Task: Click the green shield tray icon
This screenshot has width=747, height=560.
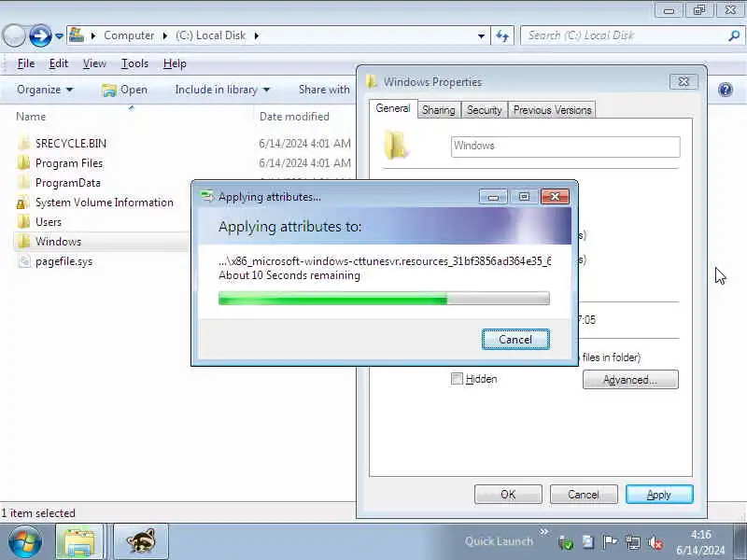Action: pyautogui.click(x=566, y=542)
